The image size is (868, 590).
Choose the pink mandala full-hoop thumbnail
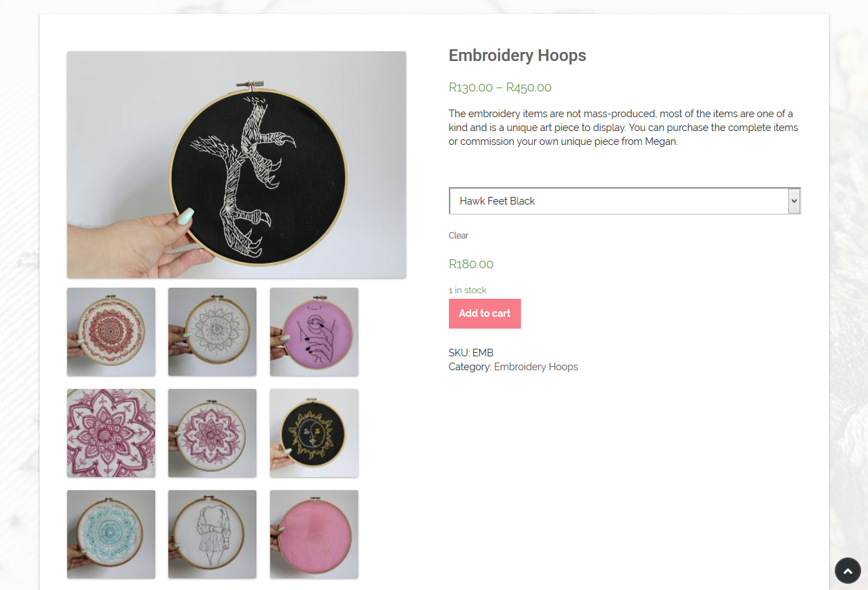click(x=212, y=433)
